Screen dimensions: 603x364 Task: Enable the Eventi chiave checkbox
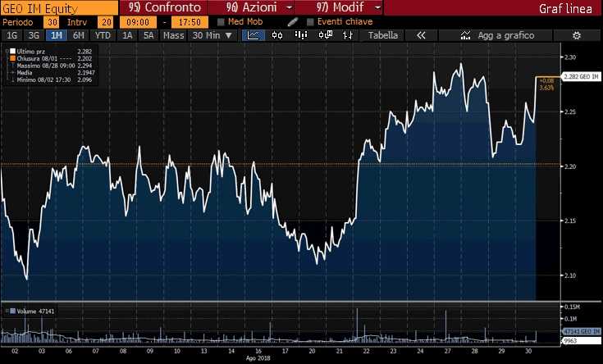(310, 22)
